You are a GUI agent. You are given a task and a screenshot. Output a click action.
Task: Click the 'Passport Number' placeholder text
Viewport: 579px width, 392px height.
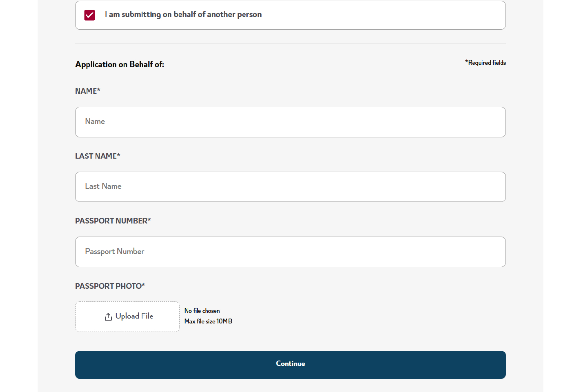(x=115, y=251)
